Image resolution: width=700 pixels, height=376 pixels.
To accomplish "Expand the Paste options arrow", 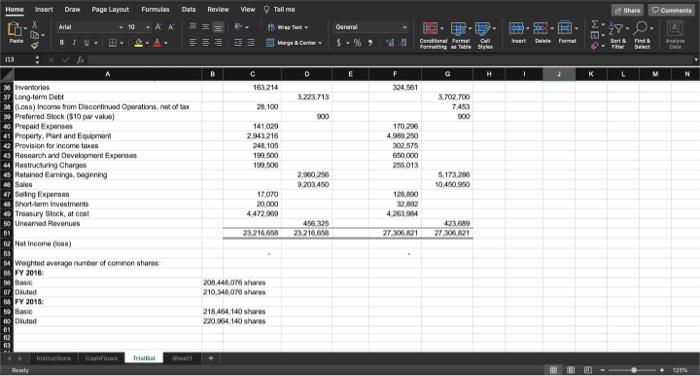I will [25, 28].
